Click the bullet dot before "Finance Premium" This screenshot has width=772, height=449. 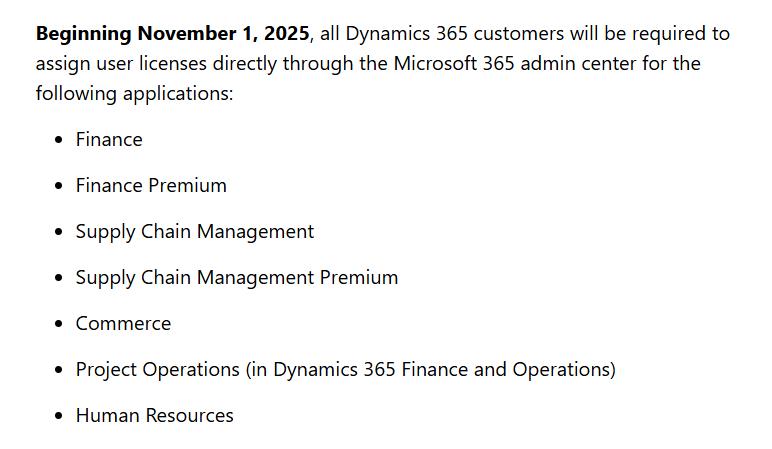point(59,186)
